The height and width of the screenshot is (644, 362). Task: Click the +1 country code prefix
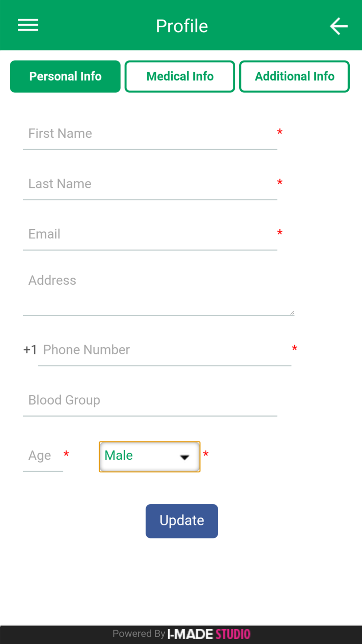30,350
